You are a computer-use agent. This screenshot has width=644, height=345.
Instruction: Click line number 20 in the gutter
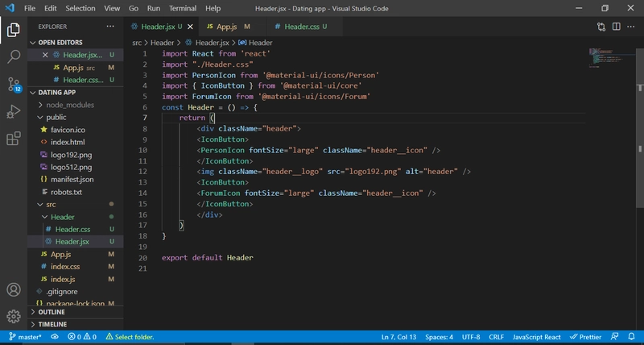click(142, 258)
